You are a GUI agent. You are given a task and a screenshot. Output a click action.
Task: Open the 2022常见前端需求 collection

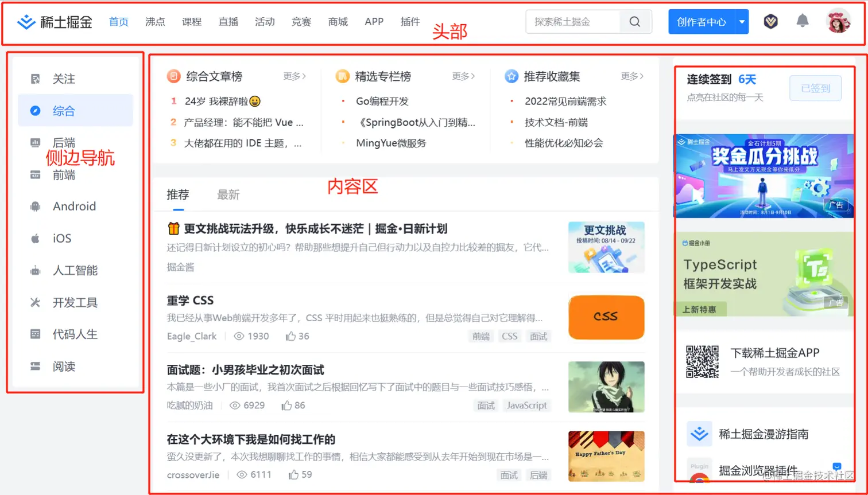(565, 102)
